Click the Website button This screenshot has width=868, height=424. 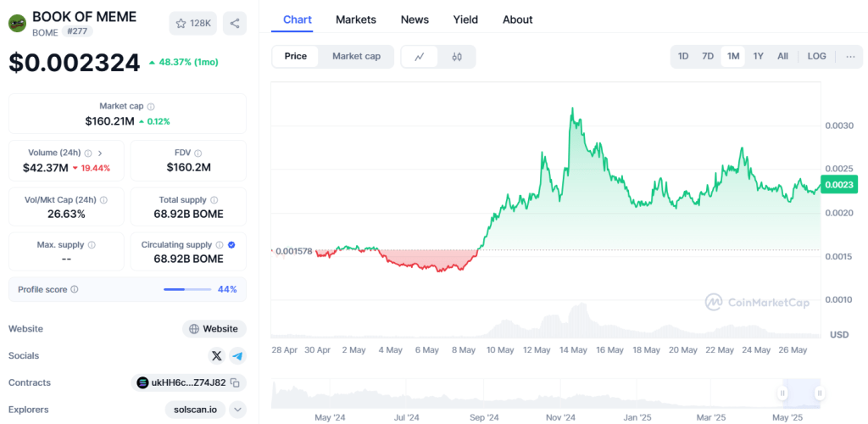[214, 329]
